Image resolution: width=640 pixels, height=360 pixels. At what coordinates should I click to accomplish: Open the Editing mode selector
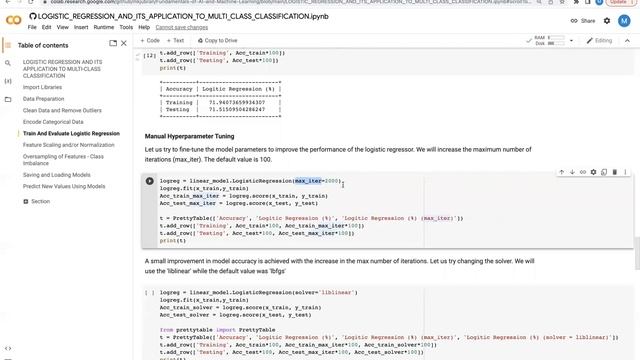599,40
